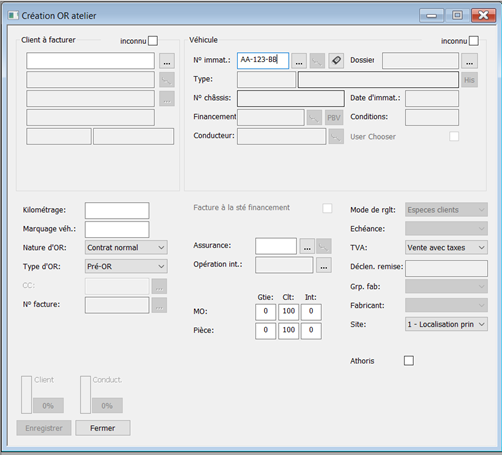Open the Site Localisation dropdown
Viewport: 502px width, 455px height.
pyautogui.click(x=446, y=324)
